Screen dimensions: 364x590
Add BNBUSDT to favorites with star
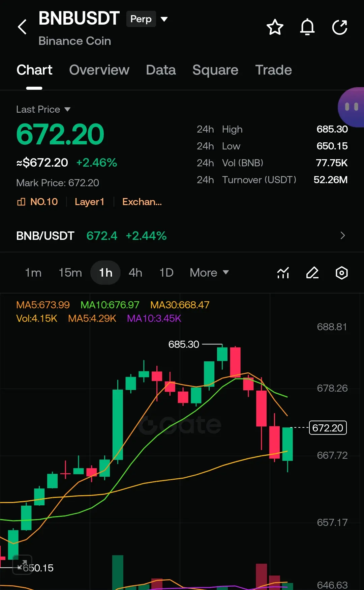275,27
